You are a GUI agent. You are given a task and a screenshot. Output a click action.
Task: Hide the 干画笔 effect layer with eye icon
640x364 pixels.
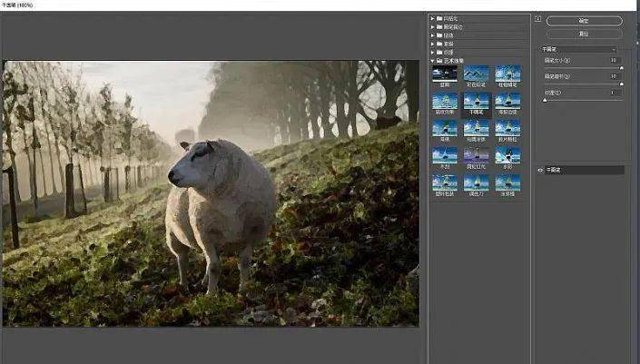point(540,170)
